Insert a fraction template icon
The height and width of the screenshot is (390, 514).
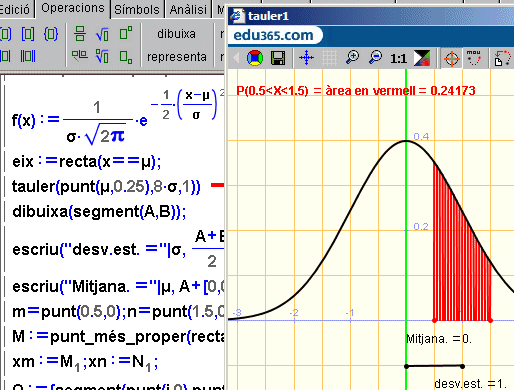[80, 34]
